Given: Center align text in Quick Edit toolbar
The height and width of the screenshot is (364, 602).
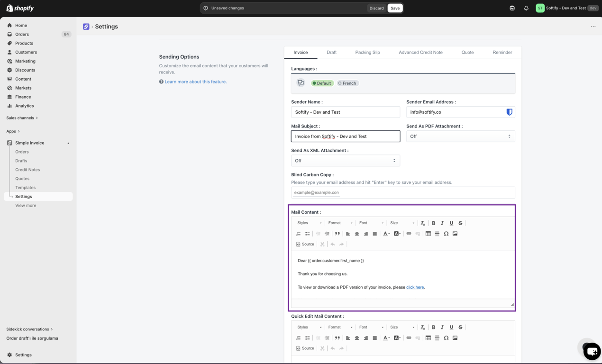Looking at the screenshot, I should 357,338.
